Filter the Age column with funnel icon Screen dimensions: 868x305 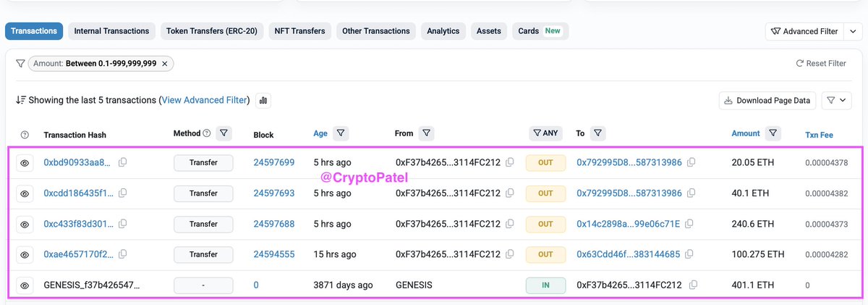(341, 133)
